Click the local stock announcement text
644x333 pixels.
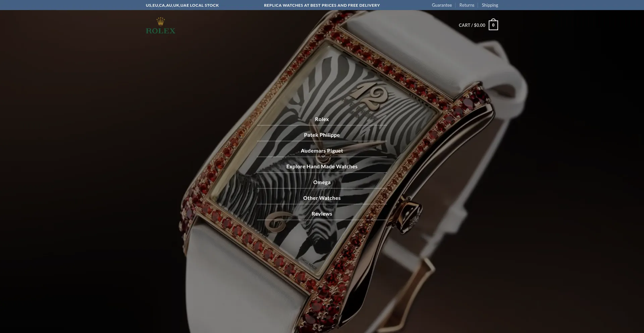click(182, 5)
